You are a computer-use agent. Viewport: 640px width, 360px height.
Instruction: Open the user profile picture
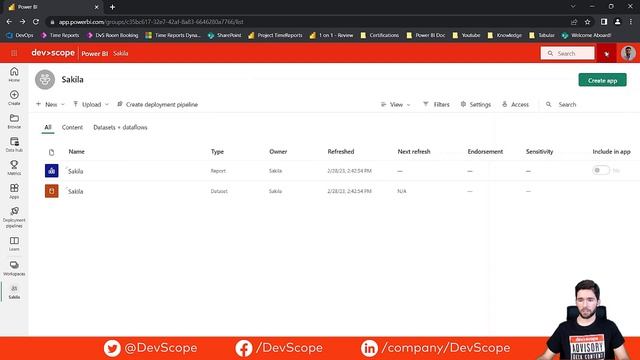coord(628,53)
